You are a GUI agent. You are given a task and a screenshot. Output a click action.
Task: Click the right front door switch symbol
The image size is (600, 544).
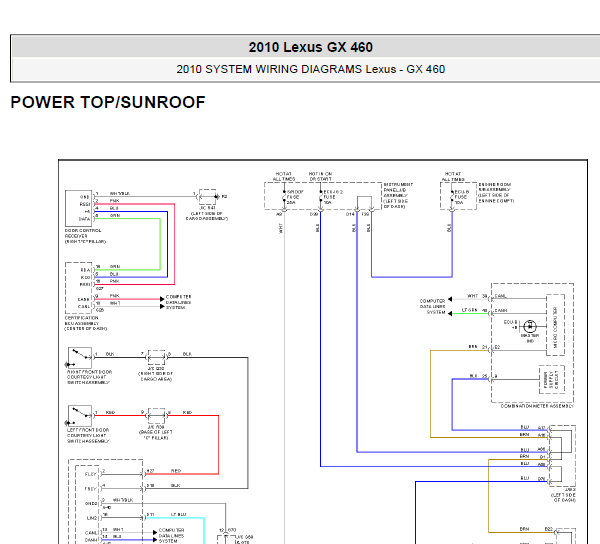point(80,358)
